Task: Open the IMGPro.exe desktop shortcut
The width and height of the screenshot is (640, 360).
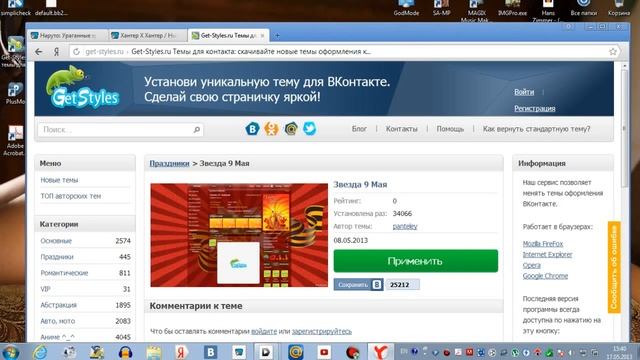Action: pos(512,8)
